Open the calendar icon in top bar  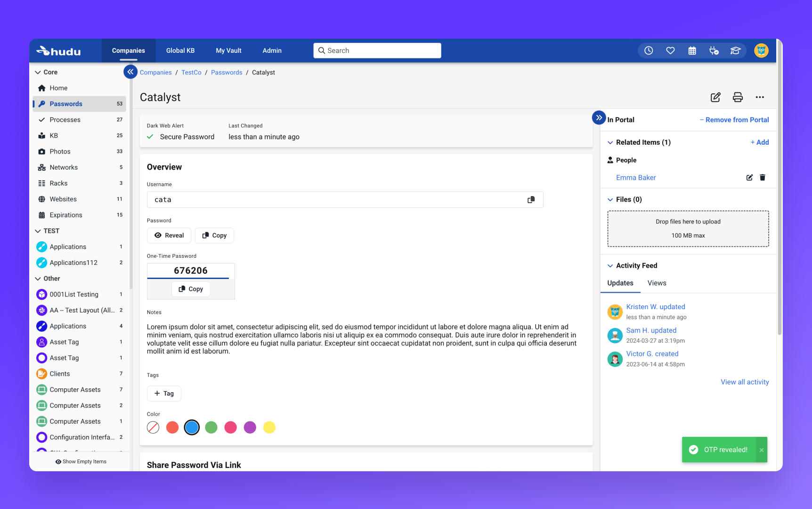click(692, 50)
